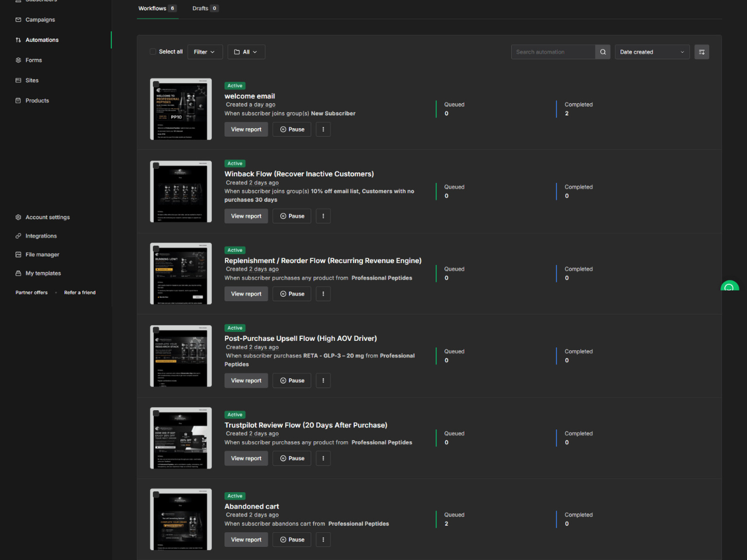Switch to the Drafts tab
This screenshot has height=560, width=747.
click(x=205, y=9)
